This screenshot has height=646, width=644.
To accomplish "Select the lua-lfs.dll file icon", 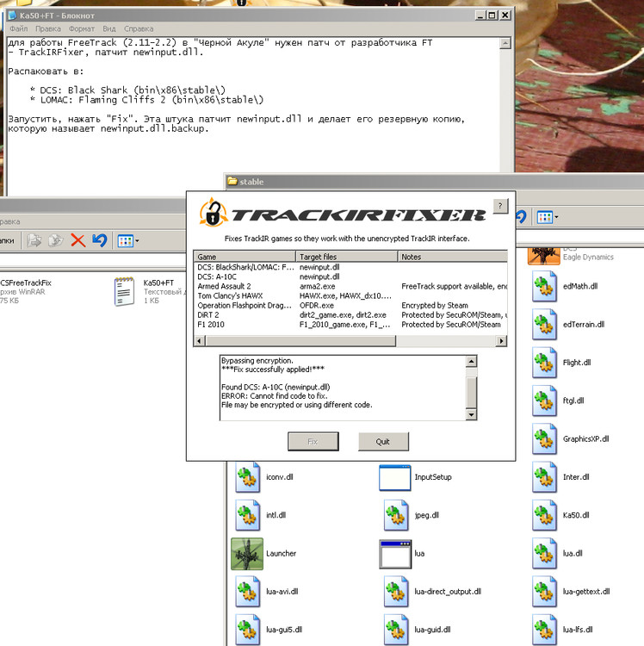I will click(x=544, y=630).
